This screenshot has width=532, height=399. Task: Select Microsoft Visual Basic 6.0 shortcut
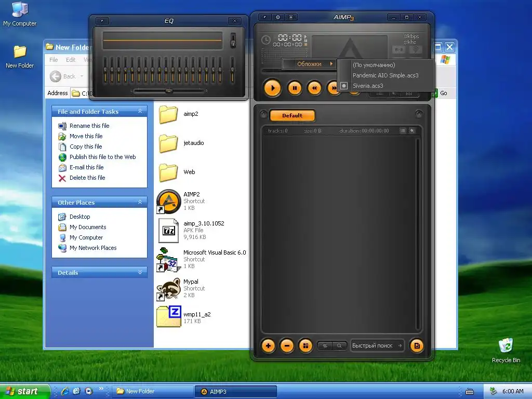pyautogui.click(x=168, y=260)
